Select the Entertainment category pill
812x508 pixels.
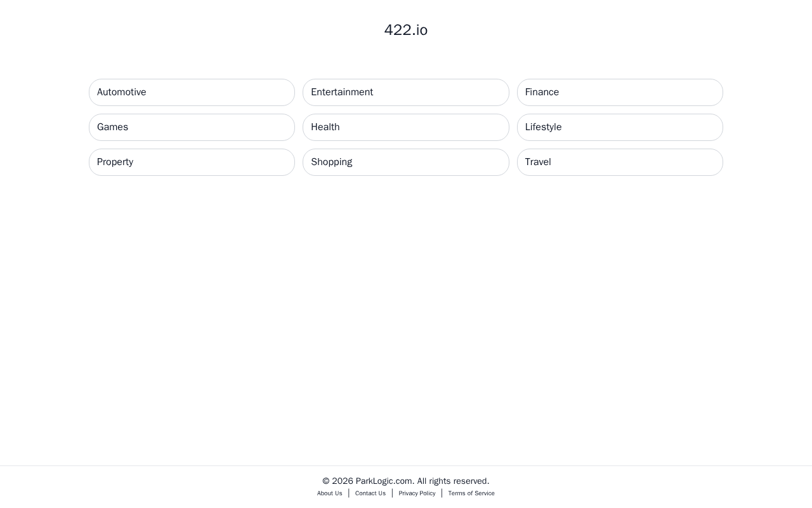point(406,92)
